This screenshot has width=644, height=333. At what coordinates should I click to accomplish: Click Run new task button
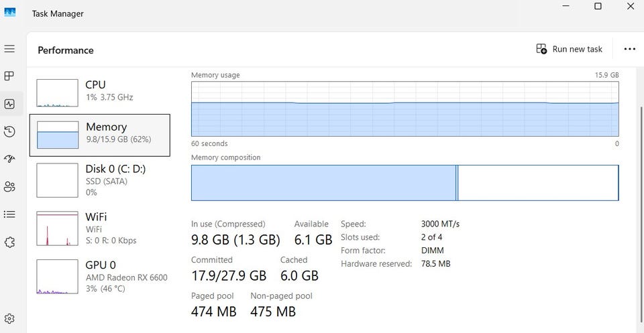pyautogui.click(x=570, y=49)
